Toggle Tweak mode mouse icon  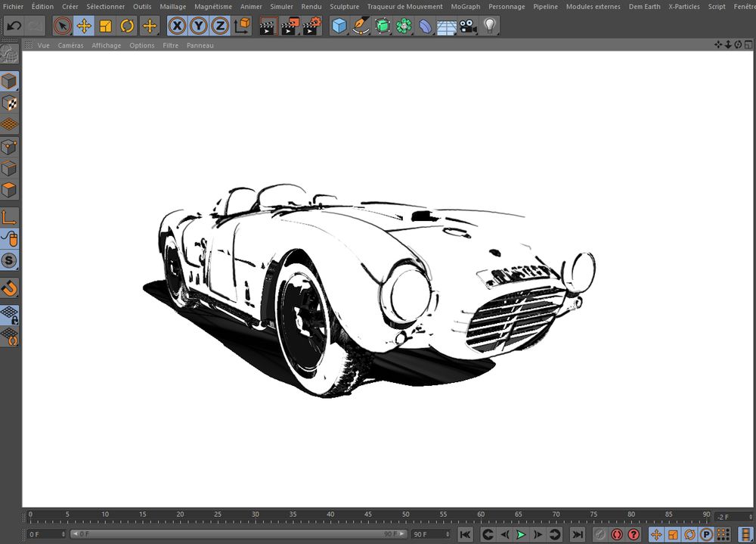(9, 239)
